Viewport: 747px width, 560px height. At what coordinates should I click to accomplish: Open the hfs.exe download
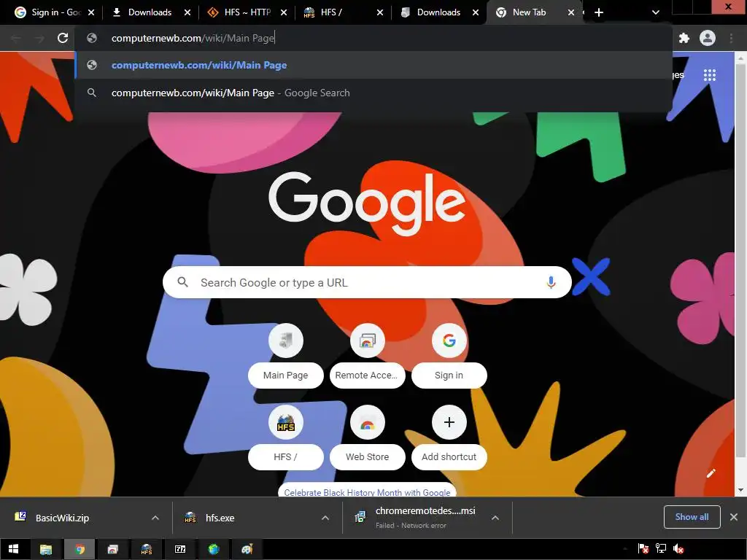(x=220, y=518)
